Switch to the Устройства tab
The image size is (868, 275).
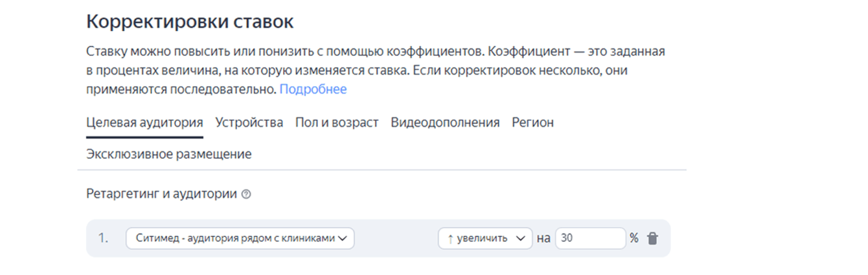pyautogui.click(x=249, y=122)
